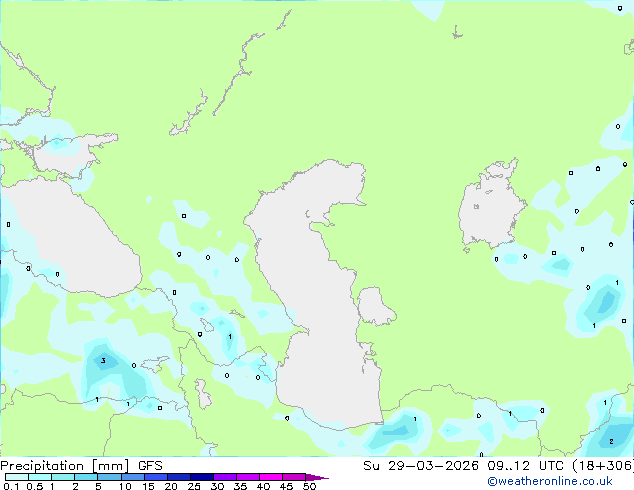Select the 'GFS' model label
Viewport: 634px width, 490px height.
(x=150, y=466)
